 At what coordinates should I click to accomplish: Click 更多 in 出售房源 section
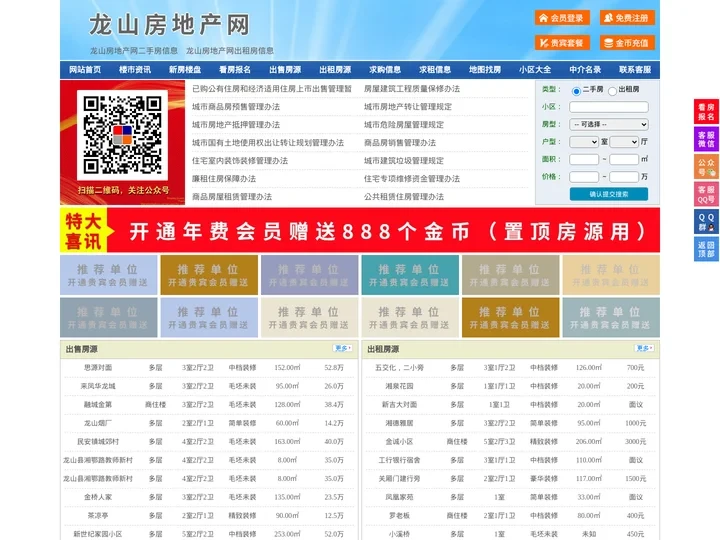click(342, 349)
